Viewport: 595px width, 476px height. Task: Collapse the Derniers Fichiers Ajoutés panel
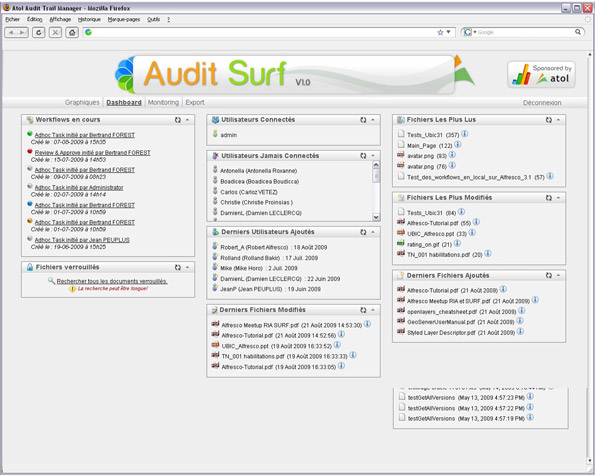click(x=559, y=275)
